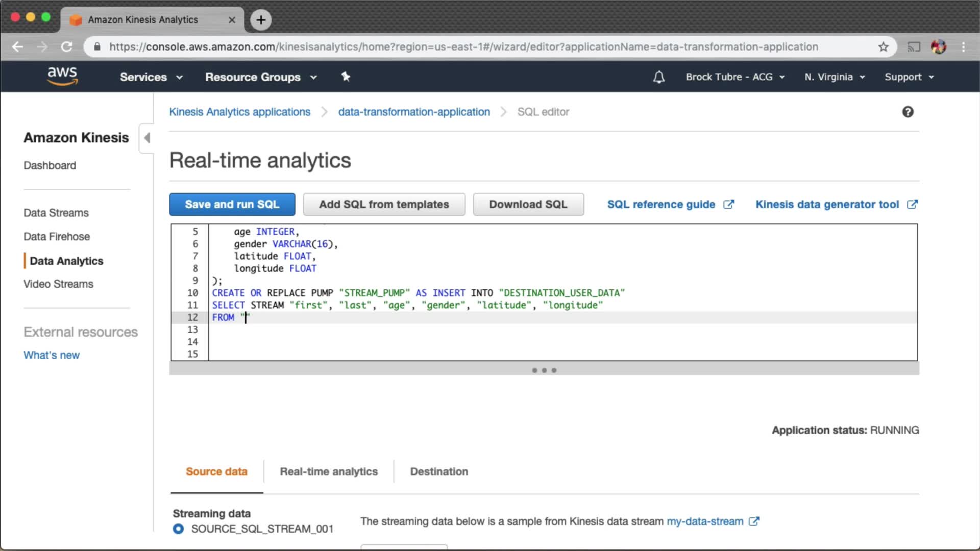Click the editor resize handle dots
Viewport: 980px width, 551px height.
[544, 370]
